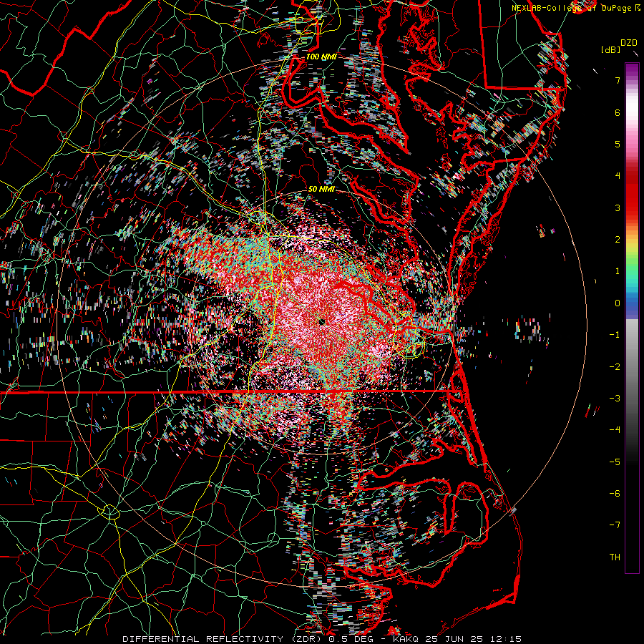
Task: Click the -6 value on color scale
Action: coord(615,494)
